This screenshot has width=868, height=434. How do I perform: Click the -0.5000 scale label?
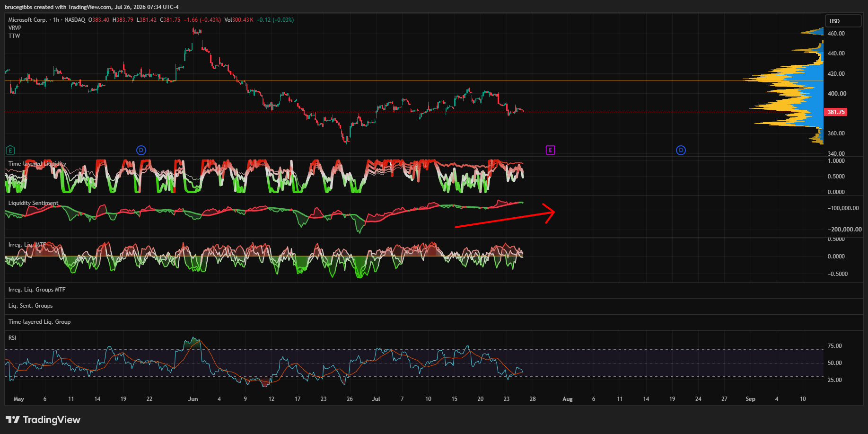coord(837,274)
